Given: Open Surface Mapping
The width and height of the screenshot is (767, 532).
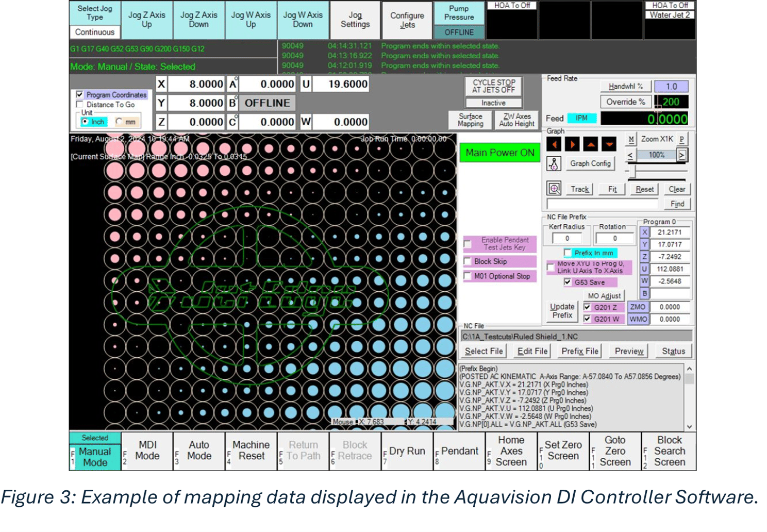Looking at the screenshot, I should (471, 120).
